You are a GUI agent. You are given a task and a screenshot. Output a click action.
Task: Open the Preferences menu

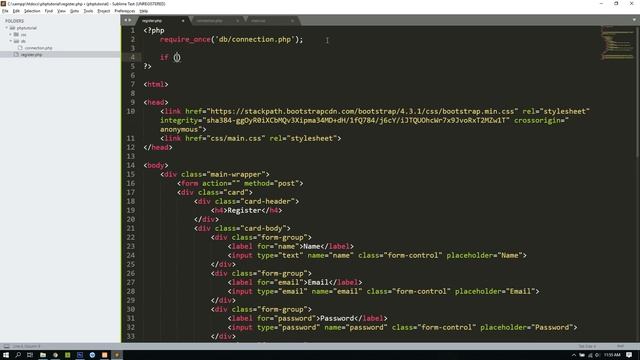click(x=124, y=11)
